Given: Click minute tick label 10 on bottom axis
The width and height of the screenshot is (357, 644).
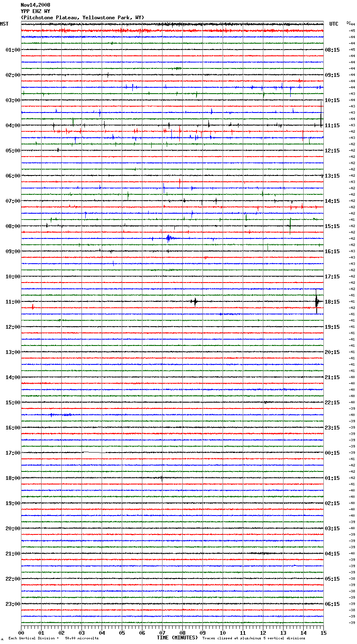Looking at the screenshot, I should tap(223, 633).
